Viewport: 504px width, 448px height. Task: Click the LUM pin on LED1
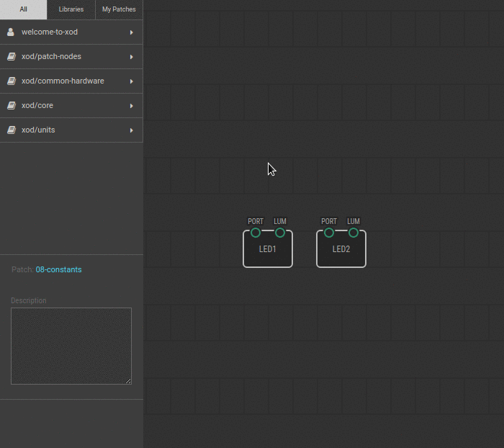coord(280,233)
